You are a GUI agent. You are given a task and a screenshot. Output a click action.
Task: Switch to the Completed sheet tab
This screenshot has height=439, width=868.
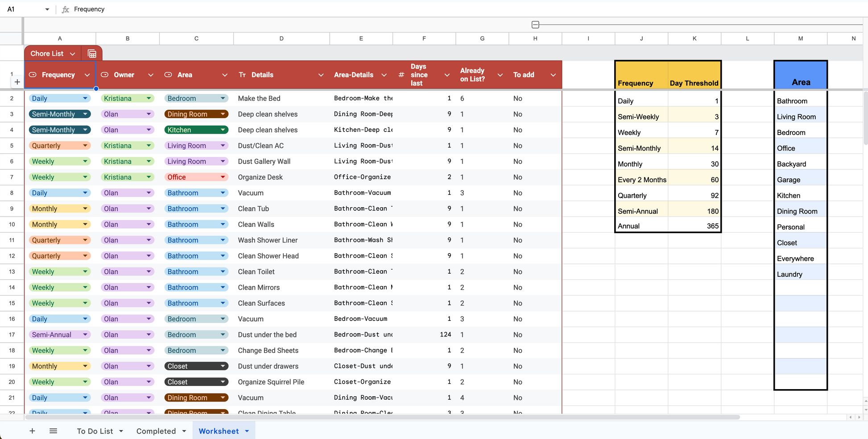coord(156,431)
